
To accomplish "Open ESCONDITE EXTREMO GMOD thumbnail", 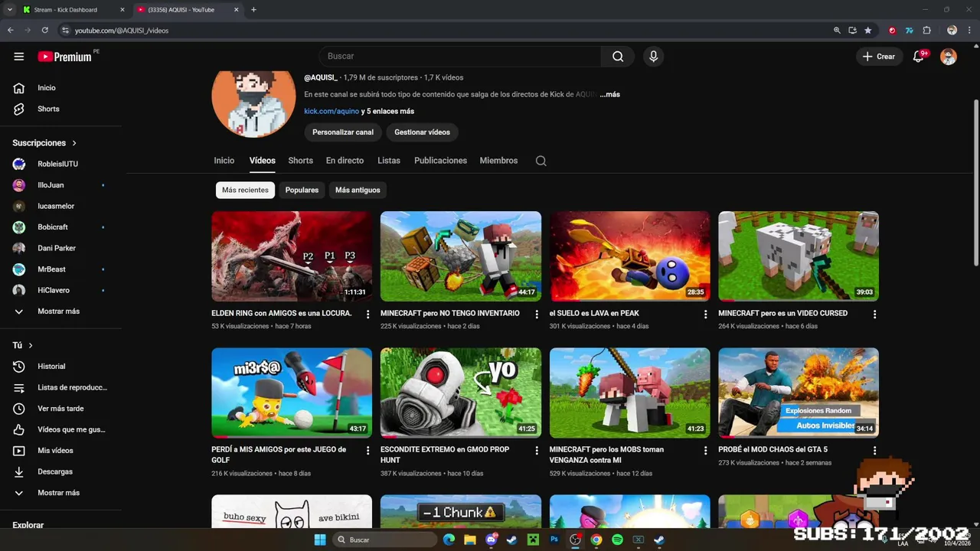I will click(461, 393).
